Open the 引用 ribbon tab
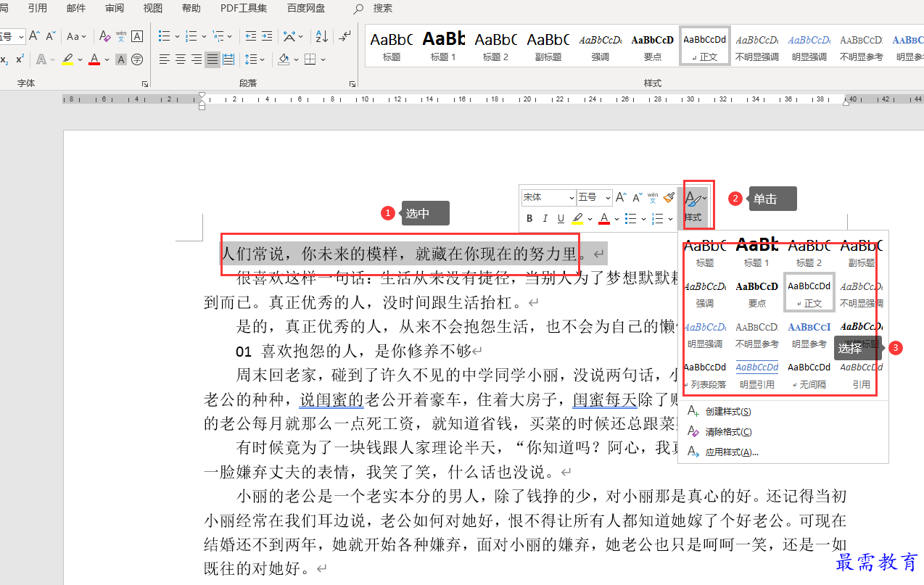 [x=38, y=8]
